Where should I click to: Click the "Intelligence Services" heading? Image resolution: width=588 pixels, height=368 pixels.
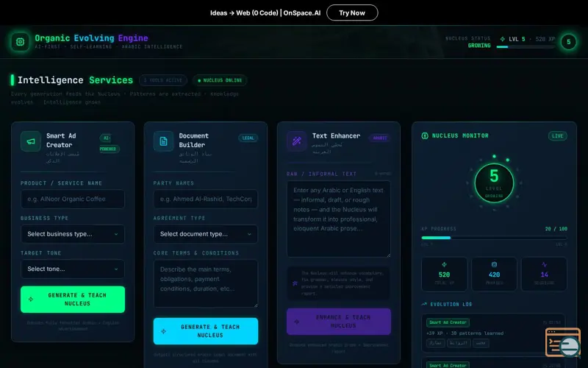click(x=75, y=80)
